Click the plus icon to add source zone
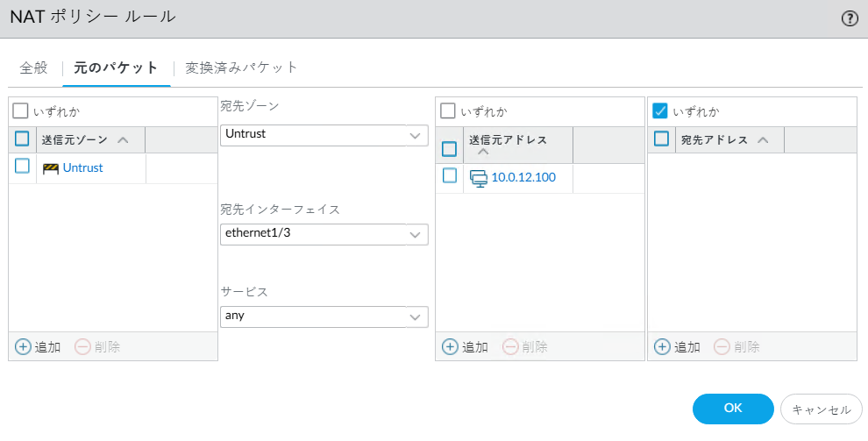The height and width of the screenshot is (441, 868). (x=24, y=346)
